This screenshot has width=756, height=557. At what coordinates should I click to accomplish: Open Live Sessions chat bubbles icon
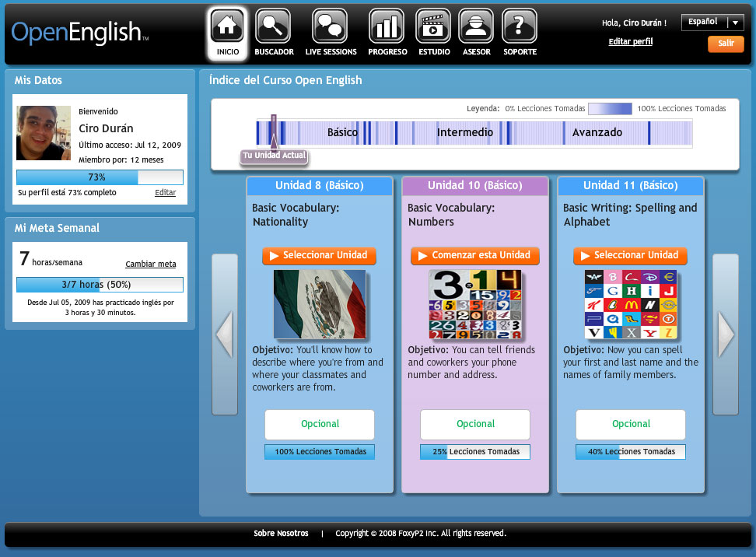point(331,26)
